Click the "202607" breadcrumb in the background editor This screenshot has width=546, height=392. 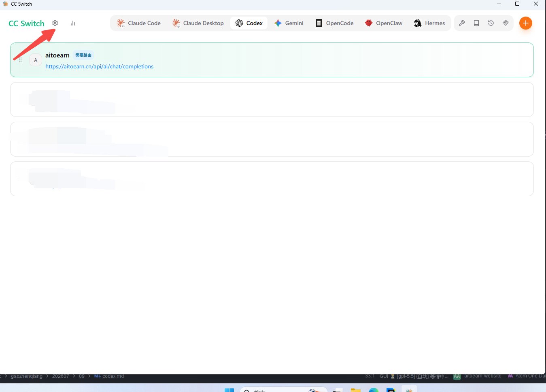click(61, 376)
